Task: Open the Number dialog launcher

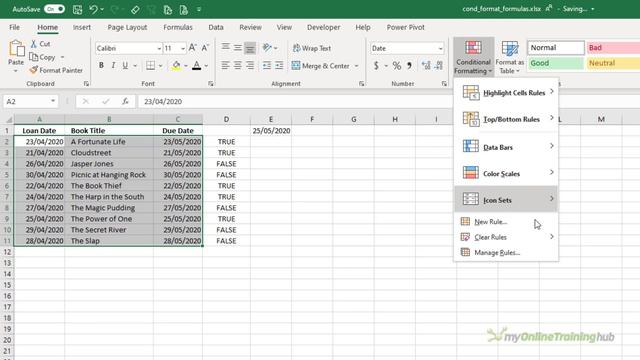Action: pos(444,84)
